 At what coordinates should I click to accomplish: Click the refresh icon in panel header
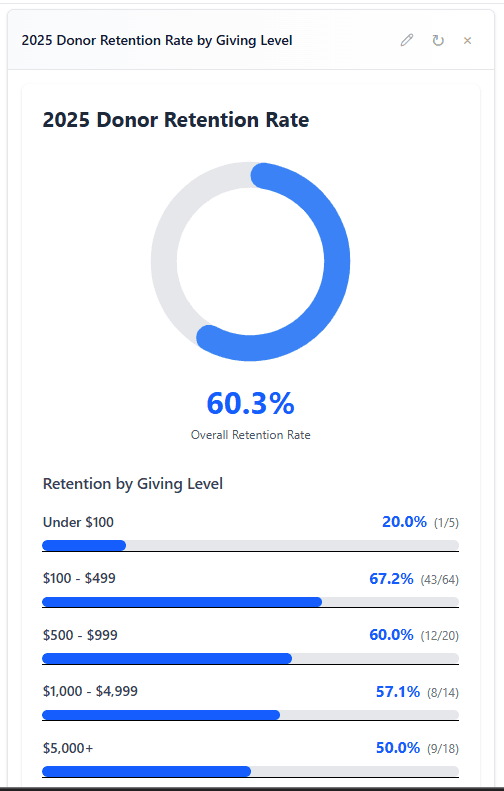(438, 40)
